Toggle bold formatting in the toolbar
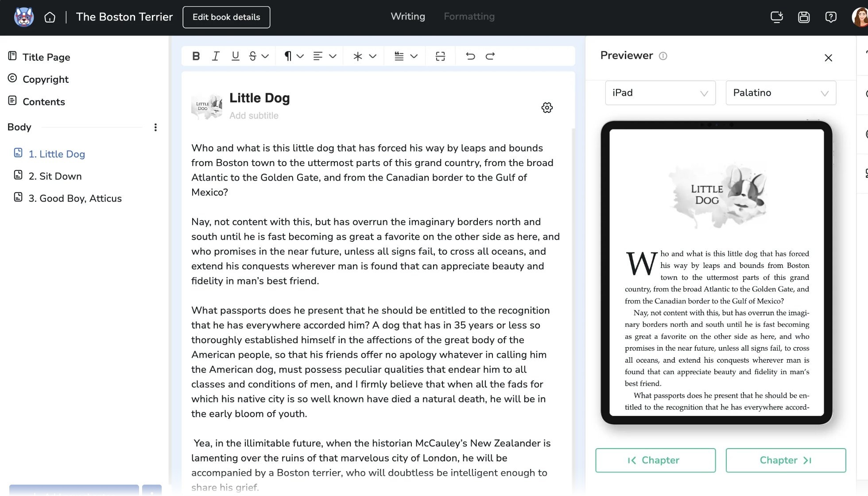Image resolution: width=868 pixels, height=496 pixels. pyautogui.click(x=196, y=56)
